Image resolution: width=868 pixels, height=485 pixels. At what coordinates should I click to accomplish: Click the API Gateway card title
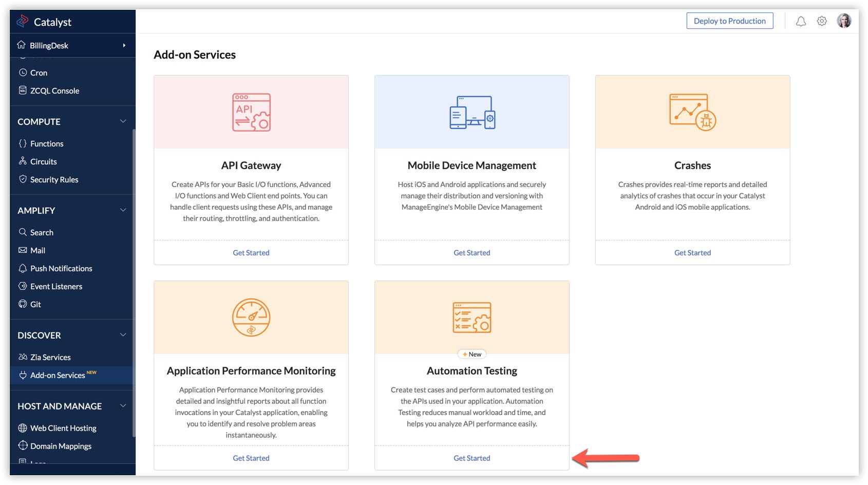251,165
